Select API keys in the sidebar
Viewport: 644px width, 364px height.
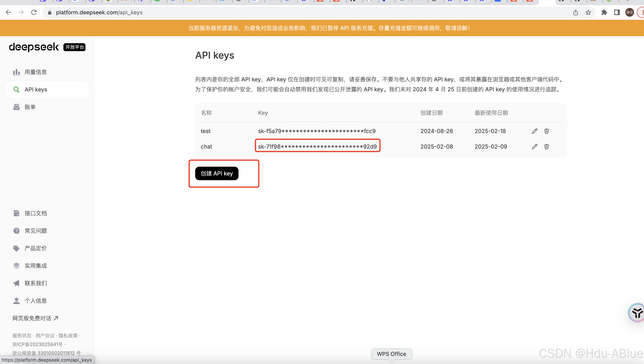pyautogui.click(x=36, y=90)
